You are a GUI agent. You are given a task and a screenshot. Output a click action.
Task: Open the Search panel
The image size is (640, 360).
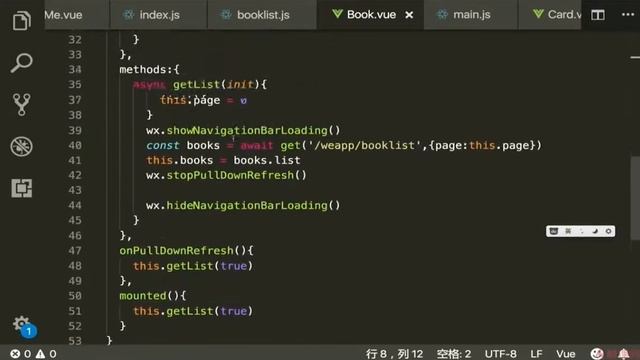click(x=22, y=62)
